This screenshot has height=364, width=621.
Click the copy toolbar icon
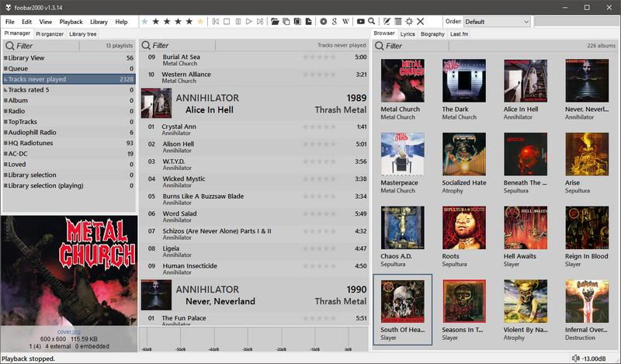[286, 22]
